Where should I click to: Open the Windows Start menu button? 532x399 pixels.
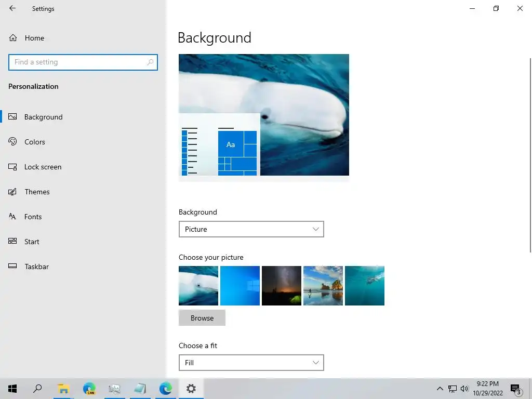12,389
